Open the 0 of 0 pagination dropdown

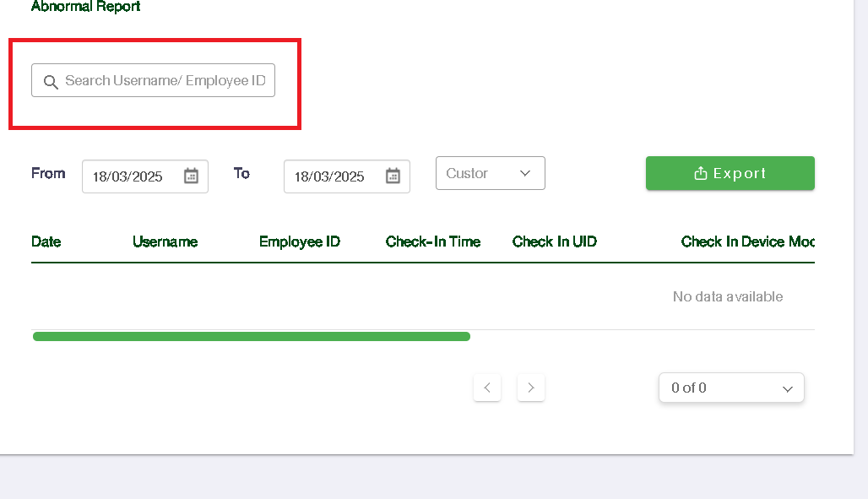(731, 388)
